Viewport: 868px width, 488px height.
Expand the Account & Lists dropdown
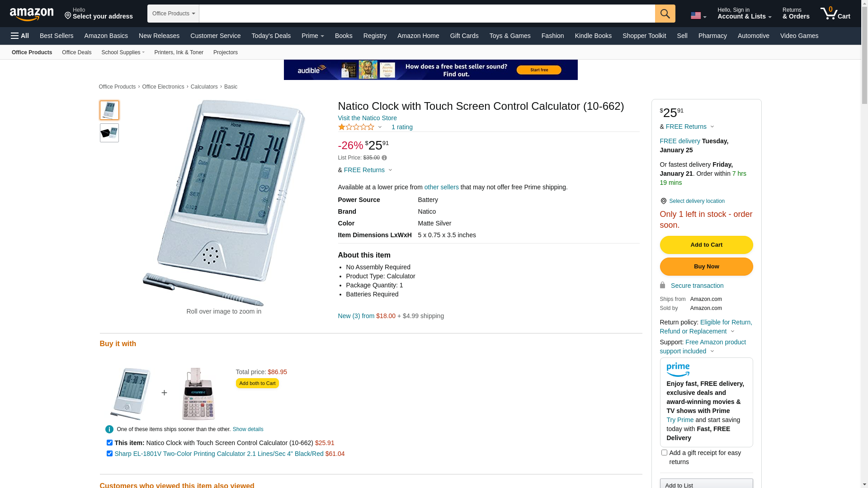tap(744, 14)
